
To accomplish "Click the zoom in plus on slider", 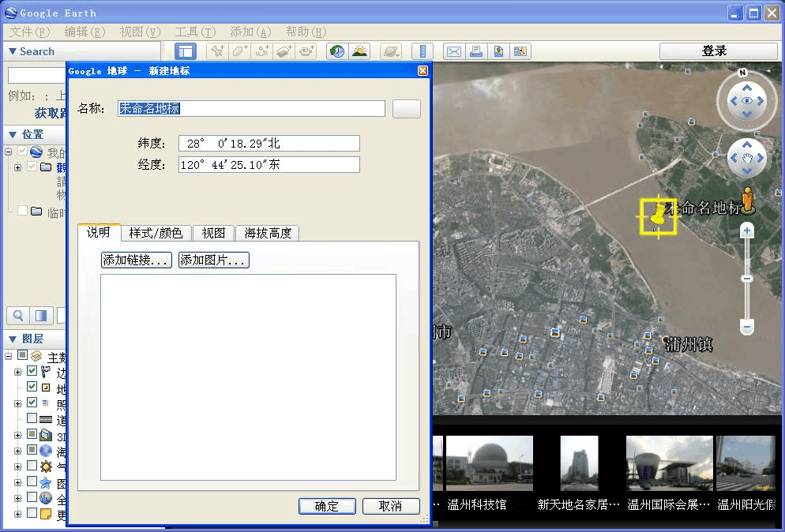I will [x=747, y=230].
